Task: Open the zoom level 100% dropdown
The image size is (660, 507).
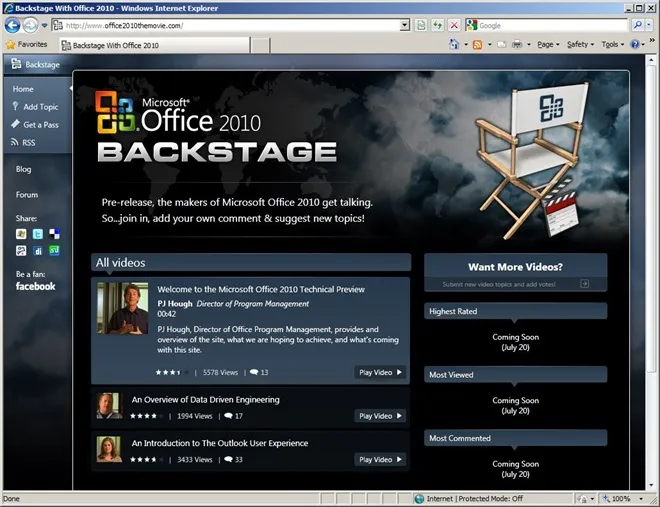Action: point(625,499)
